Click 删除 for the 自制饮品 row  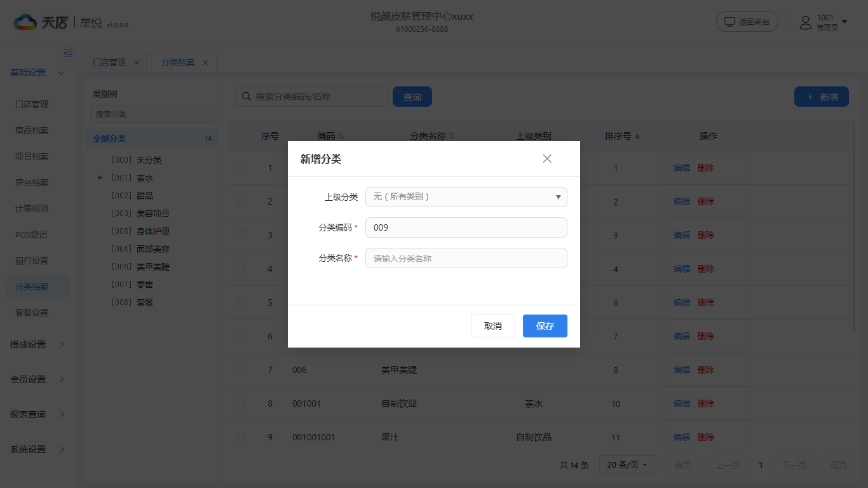pyautogui.click(x=706, y=403)
